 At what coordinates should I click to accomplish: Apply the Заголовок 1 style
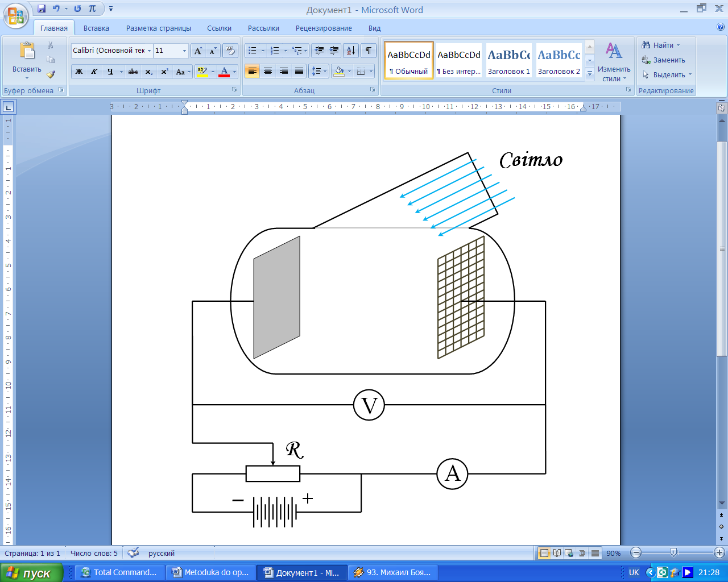[x=508, y=60]
